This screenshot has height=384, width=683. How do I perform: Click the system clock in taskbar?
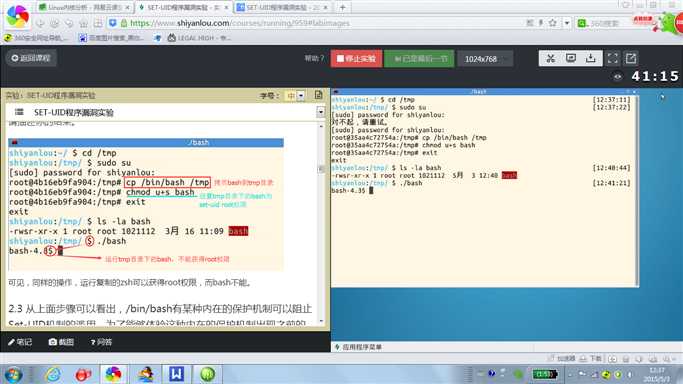657,374
